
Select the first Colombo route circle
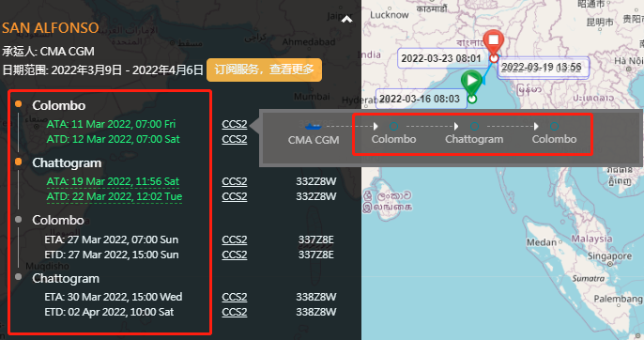point(393,126)
